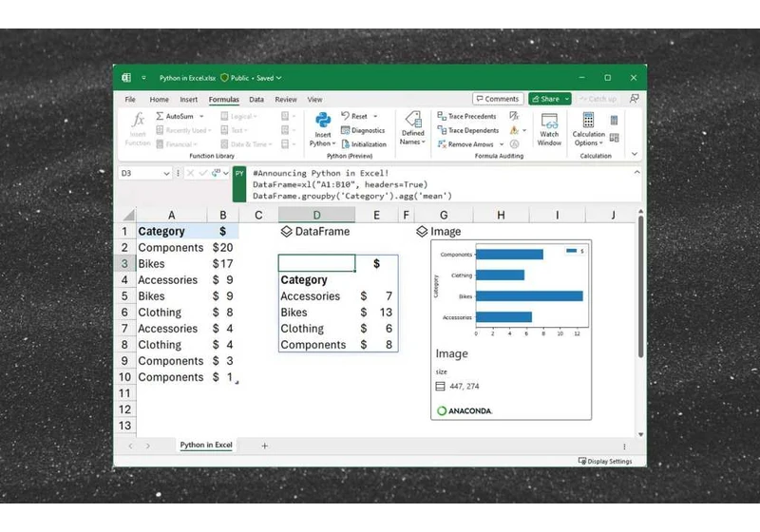The image size is (760, 532).
Task: Click the PY Python mode indicator
Action: [239, 184]
